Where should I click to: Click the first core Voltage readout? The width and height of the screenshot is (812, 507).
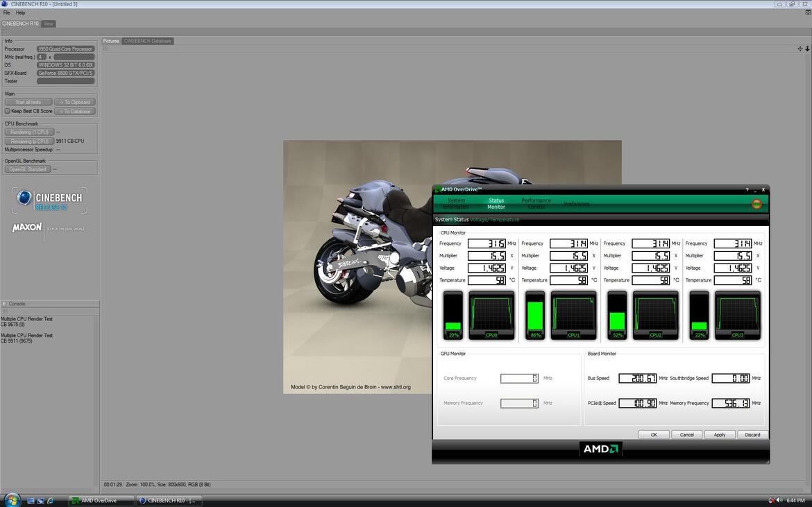pyautogui.click(x=487, y=268)
